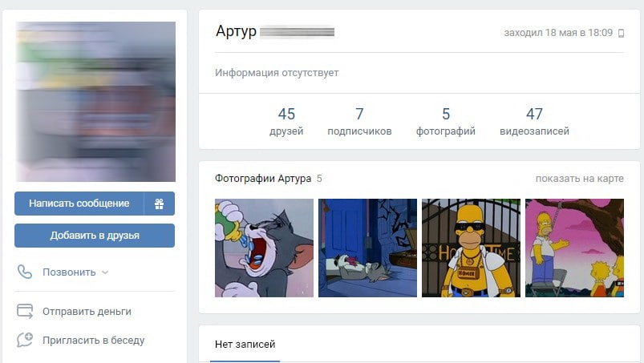
Task: Open the Homer with sunglasses photo thumbnail
Action: coord(471,248)
